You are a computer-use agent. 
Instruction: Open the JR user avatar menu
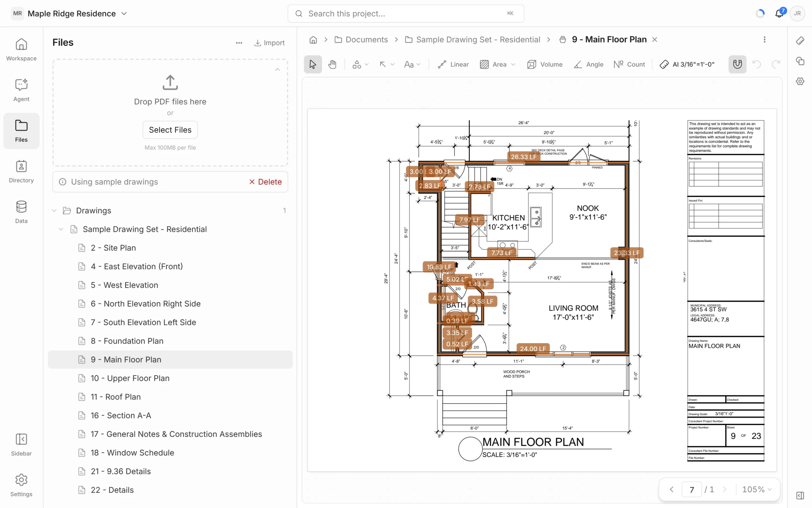(x=797, y=13)
